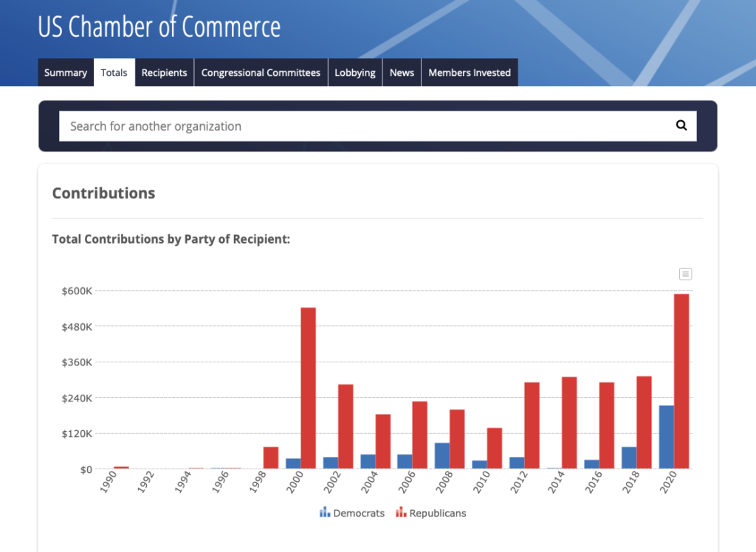
Task: View the Members Invested tab
Action: click(470, 72)
